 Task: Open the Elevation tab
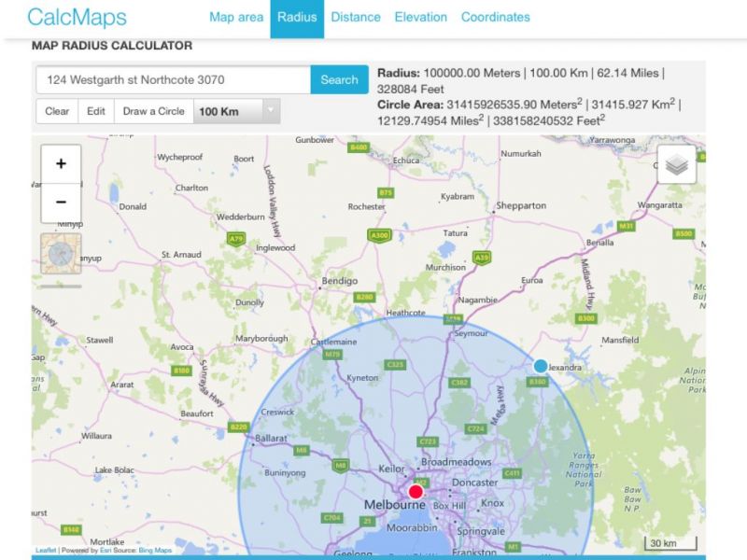[420, 18]
